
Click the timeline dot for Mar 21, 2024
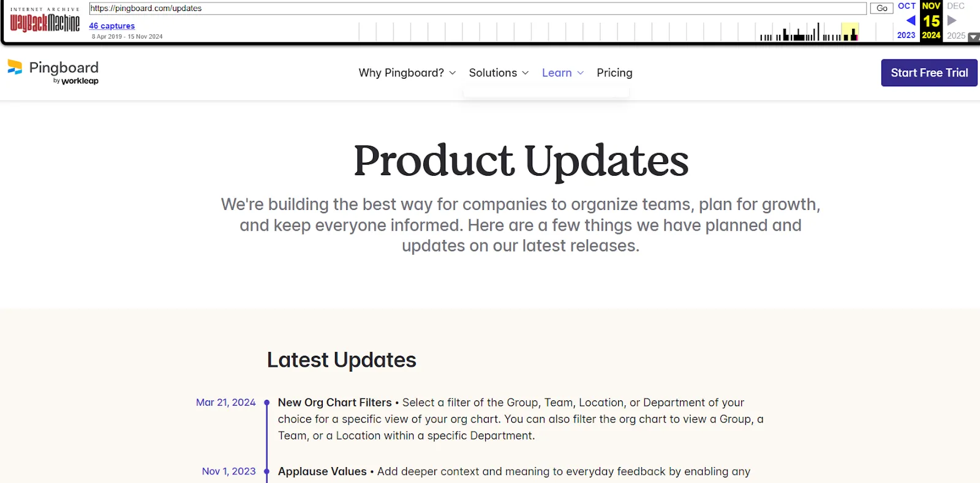[x=267, y=403]
